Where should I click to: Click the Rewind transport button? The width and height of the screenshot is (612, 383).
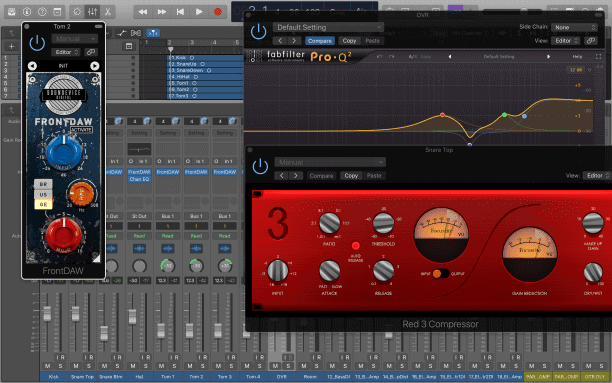(x=143, y=12)
